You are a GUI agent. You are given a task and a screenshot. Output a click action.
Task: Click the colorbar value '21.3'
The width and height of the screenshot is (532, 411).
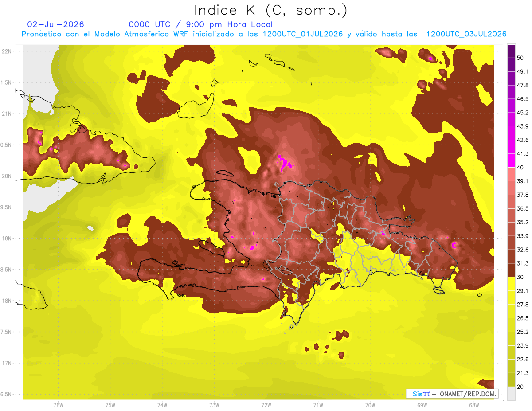pos(523,373)
